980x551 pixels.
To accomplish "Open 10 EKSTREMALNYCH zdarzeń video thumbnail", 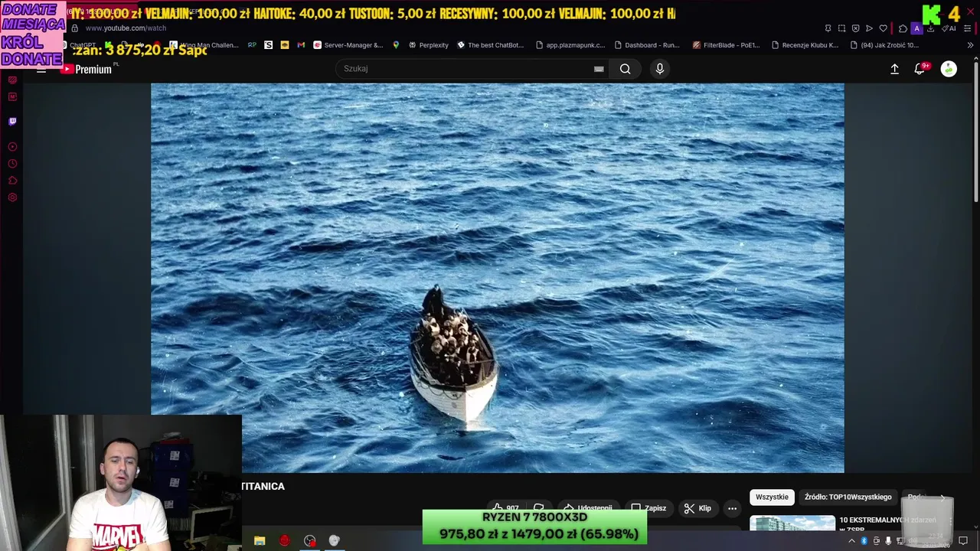I will (x=792, y=523).
